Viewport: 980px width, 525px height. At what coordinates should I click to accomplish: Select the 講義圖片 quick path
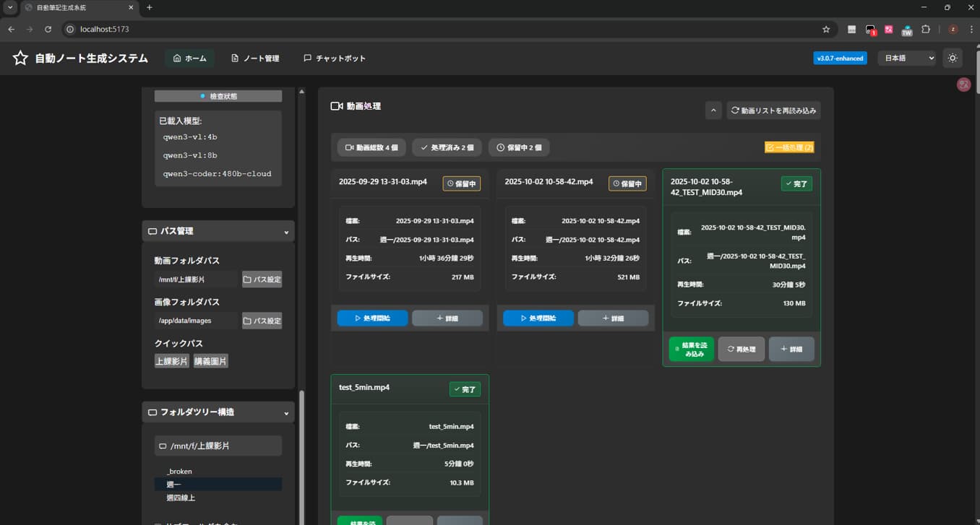click(x=210, y=361)
